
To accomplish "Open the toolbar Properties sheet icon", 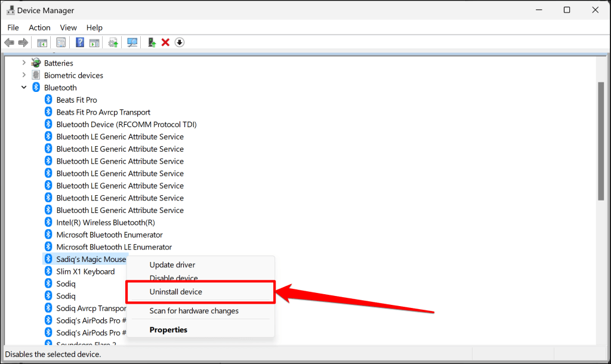I will click(61, 42).
